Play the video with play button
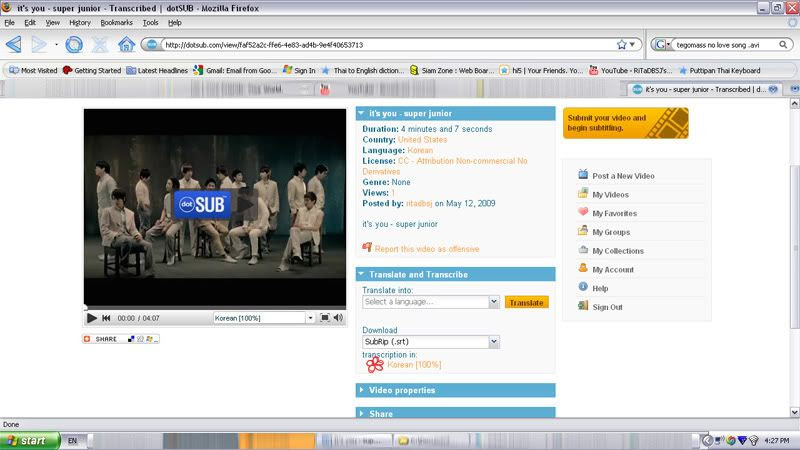This screenshot has width=800, height=450. (x=92, y=318)
